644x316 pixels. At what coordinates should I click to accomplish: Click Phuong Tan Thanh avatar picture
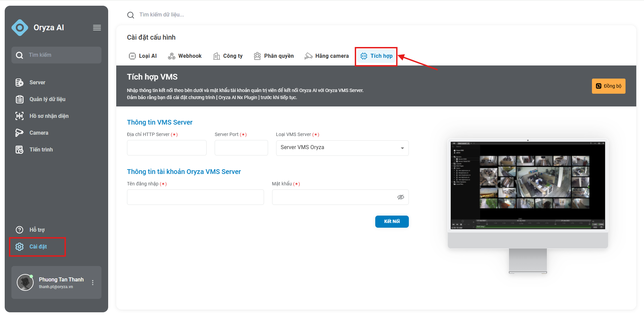25,282
